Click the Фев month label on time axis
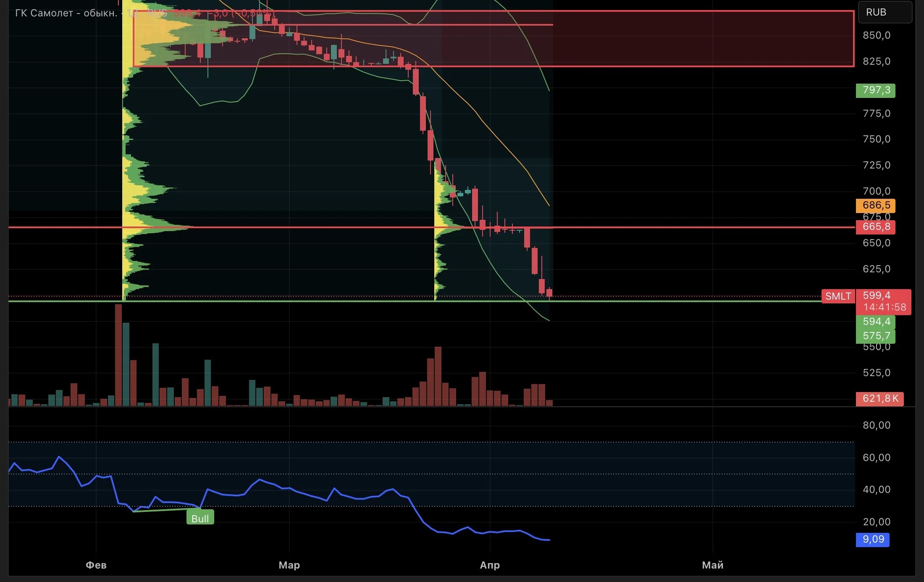 pyautogui.click(x=96, y=565)
